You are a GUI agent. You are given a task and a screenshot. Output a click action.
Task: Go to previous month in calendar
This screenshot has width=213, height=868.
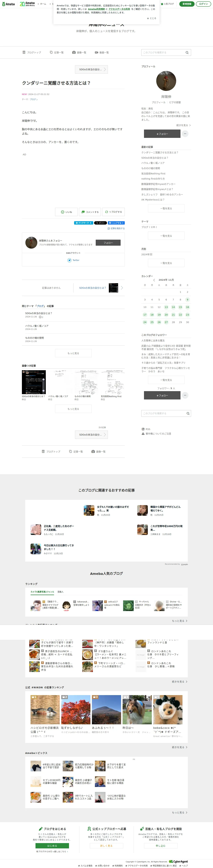(x=154, y=280)
